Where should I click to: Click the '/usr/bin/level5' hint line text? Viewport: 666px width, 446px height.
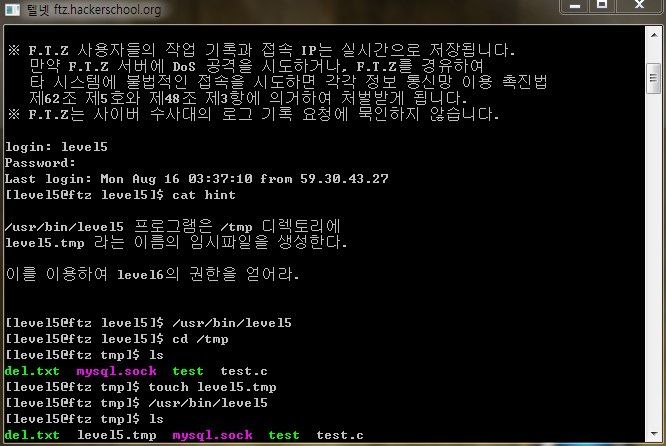click(173, 226)
